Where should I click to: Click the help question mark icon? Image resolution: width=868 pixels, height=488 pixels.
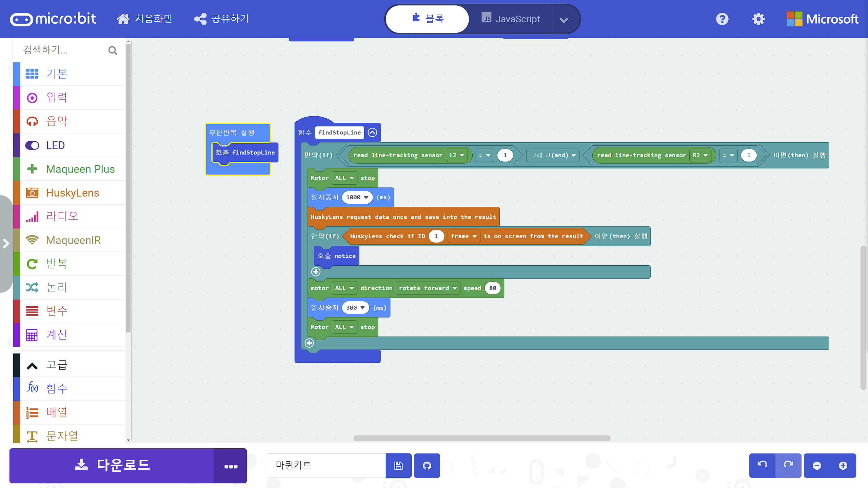pos(722,19)
